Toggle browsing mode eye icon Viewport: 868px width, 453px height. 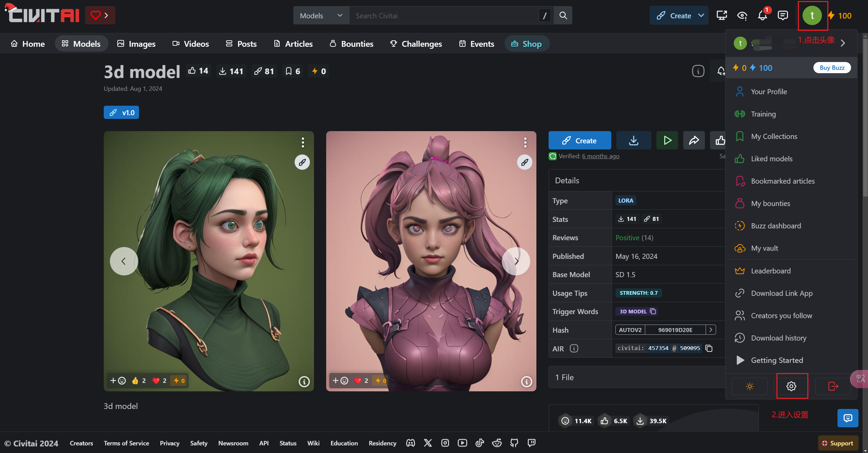point(742,16)
